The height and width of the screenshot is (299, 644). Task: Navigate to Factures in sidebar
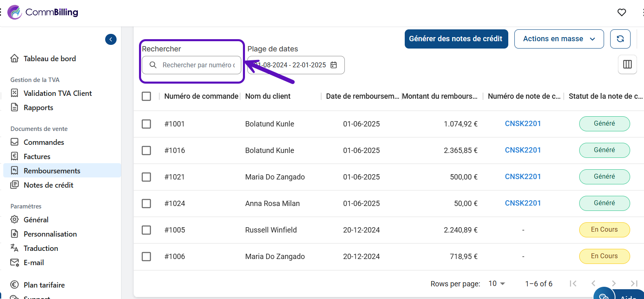click(37, 157)
